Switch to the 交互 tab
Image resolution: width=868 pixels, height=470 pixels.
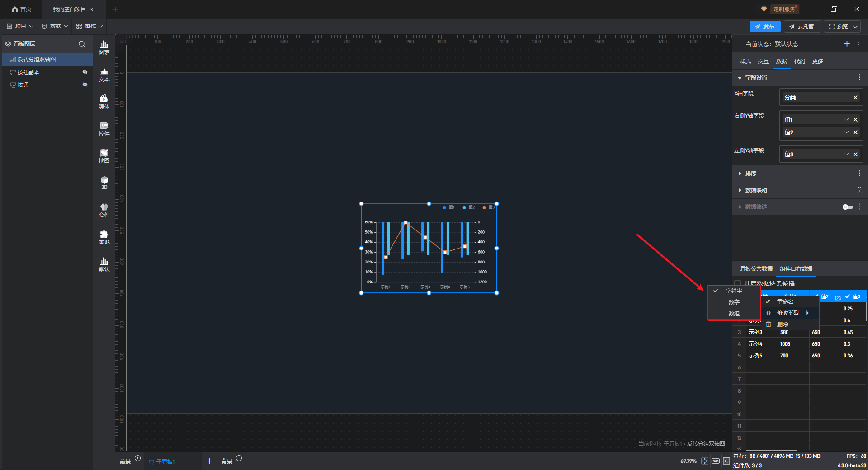click(764, 61)
